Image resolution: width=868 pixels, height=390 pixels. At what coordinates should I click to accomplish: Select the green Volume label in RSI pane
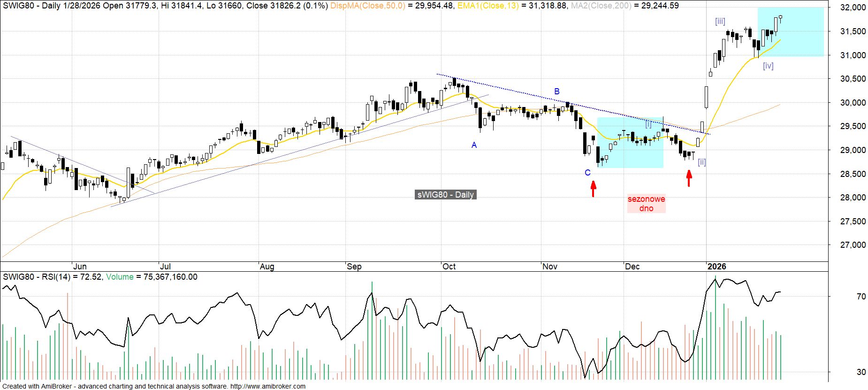tap(120, 277)
